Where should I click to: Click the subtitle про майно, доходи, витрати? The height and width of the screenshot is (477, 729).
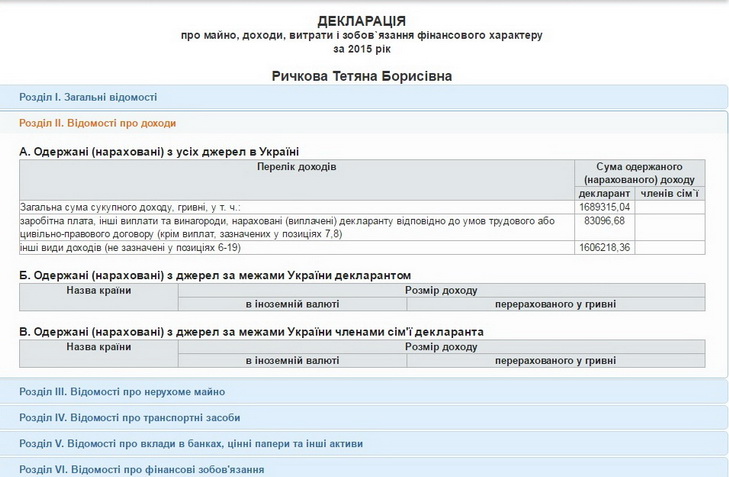coord(362,35)
